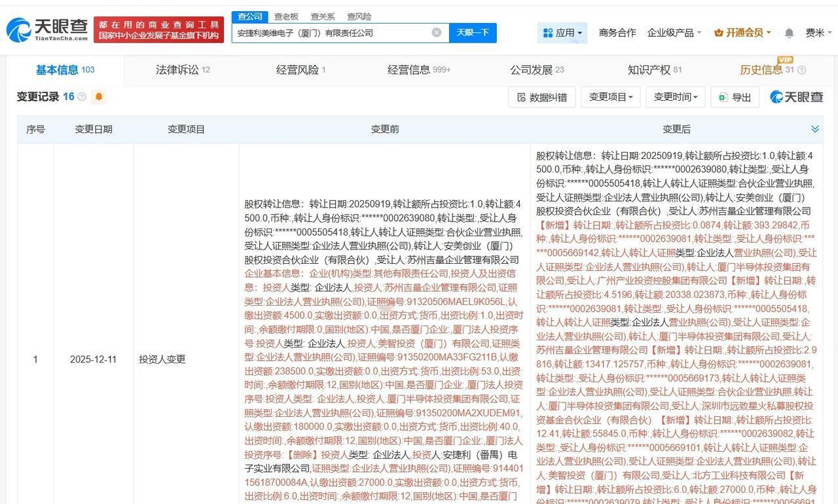This screenshot has width=838, height=504.
Task: Click the 变更后 column header
Action: pyautogui.click(x=676, y=130)
